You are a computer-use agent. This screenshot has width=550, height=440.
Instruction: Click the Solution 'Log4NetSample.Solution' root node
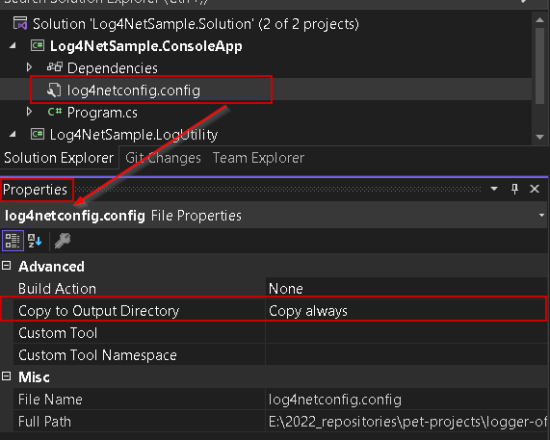point(196,24)
